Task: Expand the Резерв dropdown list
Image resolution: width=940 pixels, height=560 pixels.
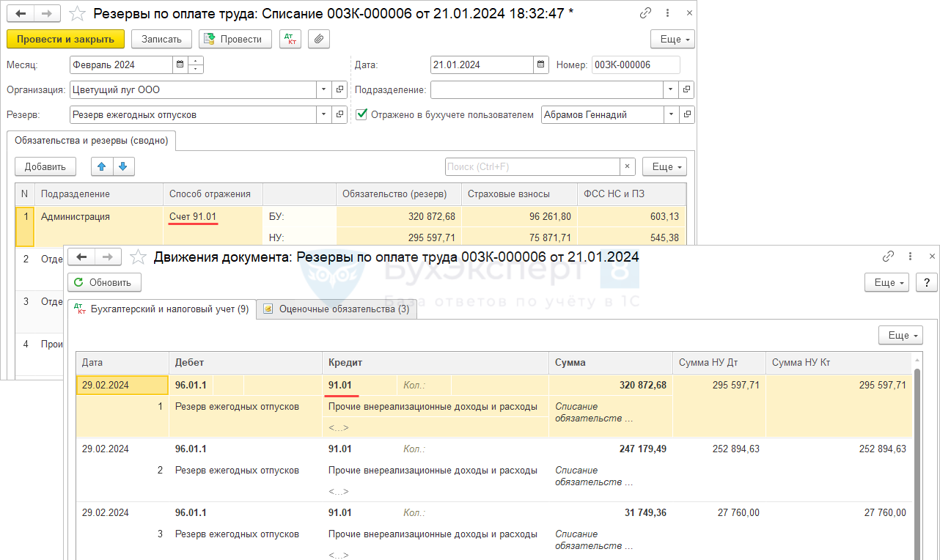Action: [x=324, y=114]
